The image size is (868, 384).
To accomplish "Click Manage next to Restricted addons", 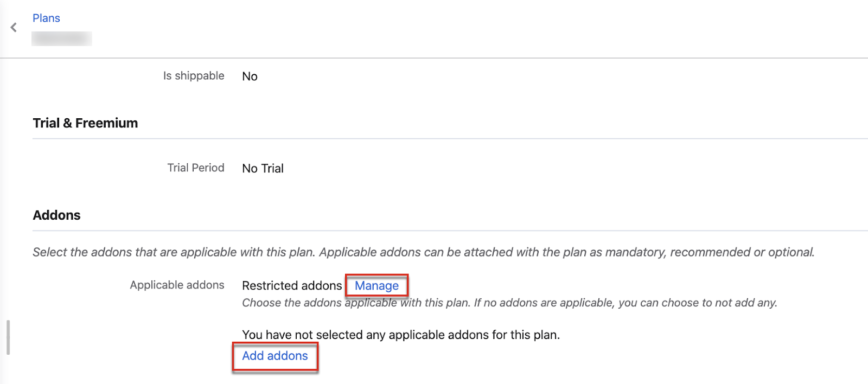I will tap(376, 286).
